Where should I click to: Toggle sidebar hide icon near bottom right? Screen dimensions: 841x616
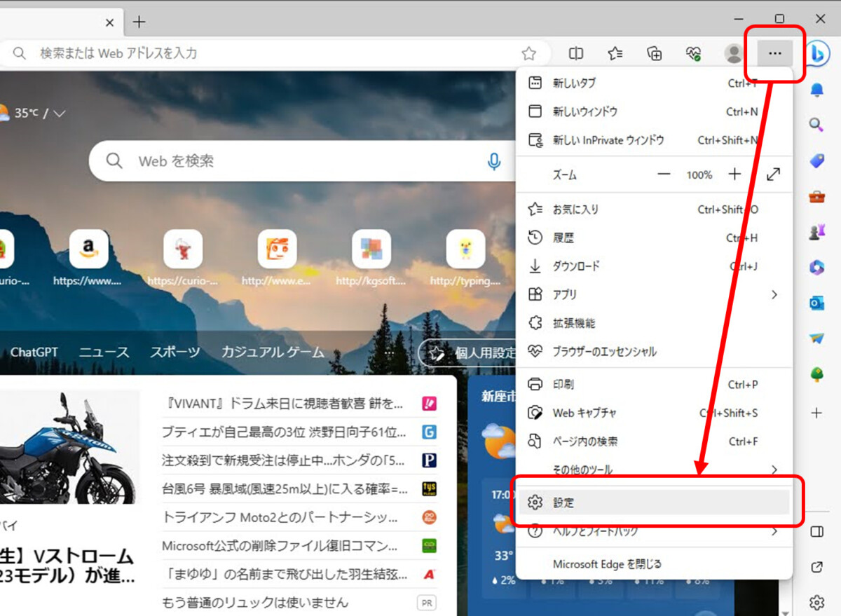pyautogui.click(x=816, y=532)
